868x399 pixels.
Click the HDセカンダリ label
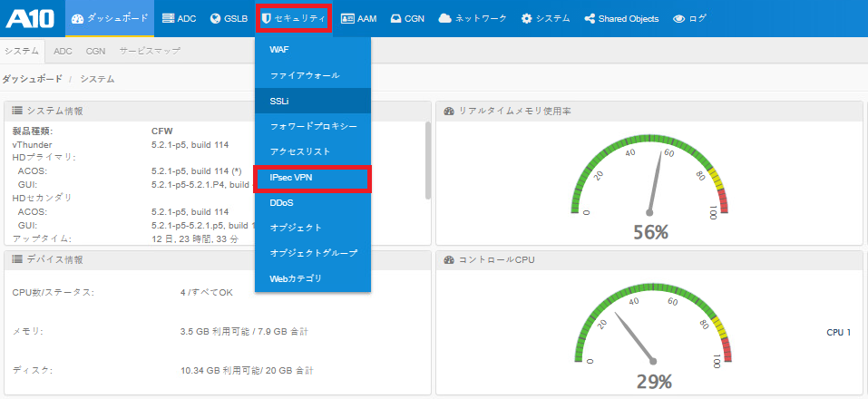tap(42, 198)
